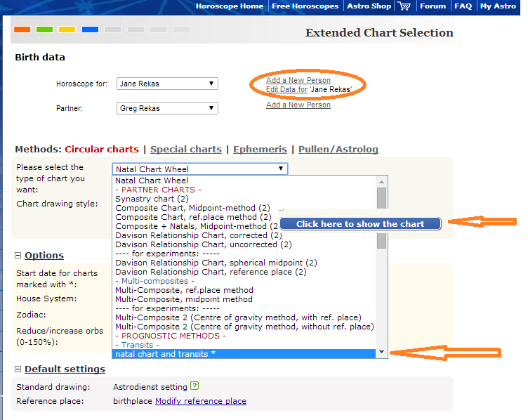Switch to Pullen/Astrolog methods
The image size is (528, 420).
tap(338, 149)
